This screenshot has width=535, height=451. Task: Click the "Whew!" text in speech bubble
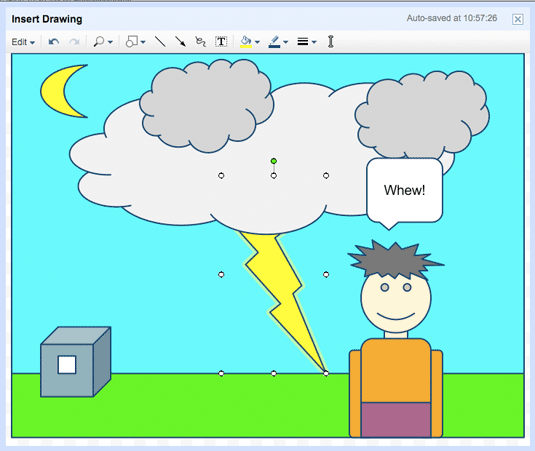[405, 190]
